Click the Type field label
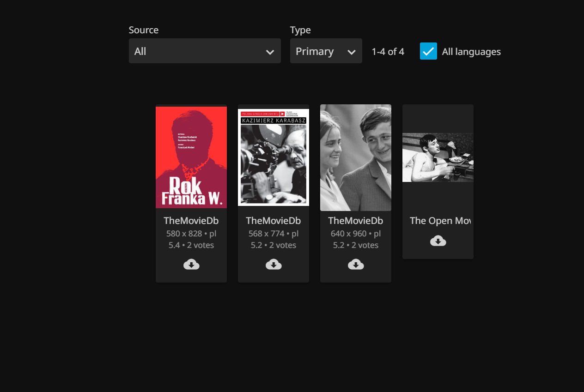Image resolution: width=584 pixels, height=392 pixels. pos(300,30)
